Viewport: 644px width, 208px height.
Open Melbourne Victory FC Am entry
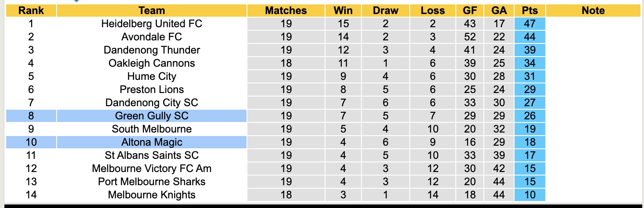click(151, 169)
